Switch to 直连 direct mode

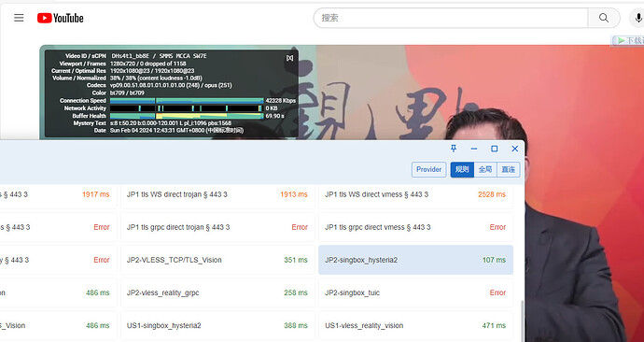509,169
